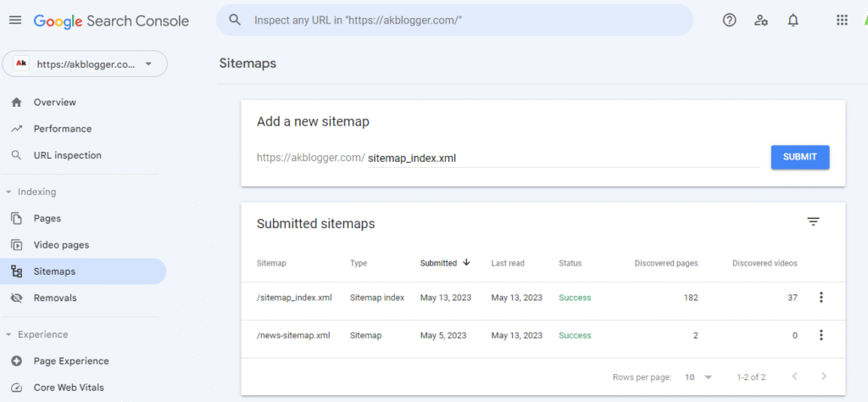Click the Ak property favicon
Viewport: 868px width, 402px height.
click(x=21, y=64)
